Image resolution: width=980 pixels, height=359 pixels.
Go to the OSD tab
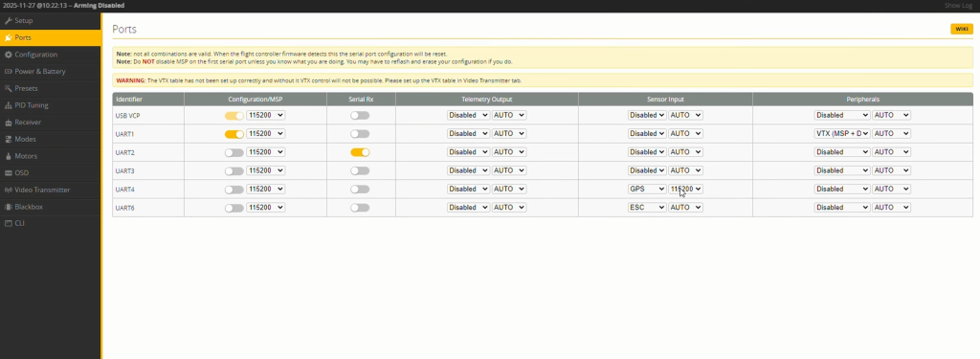50,172
